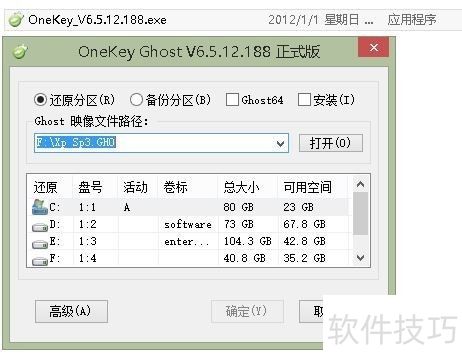This screenshot has width=462, height=364.
Task: Click the 应用程序 file type text
Action: pos(412,20)
